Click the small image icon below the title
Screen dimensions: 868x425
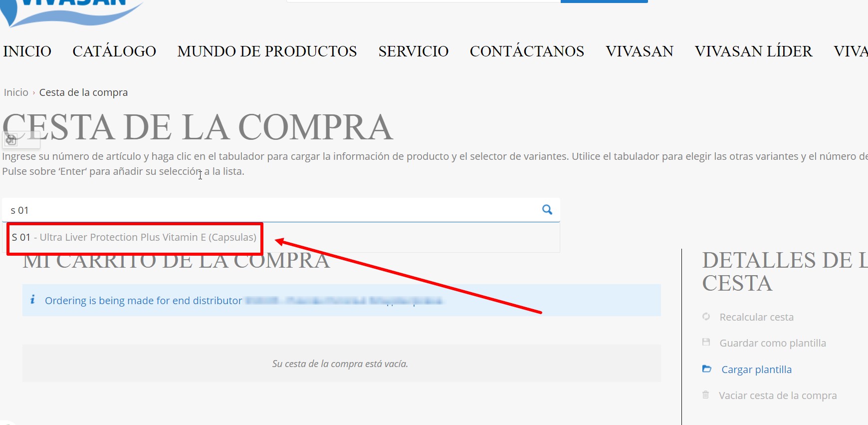tap(11, 140)
